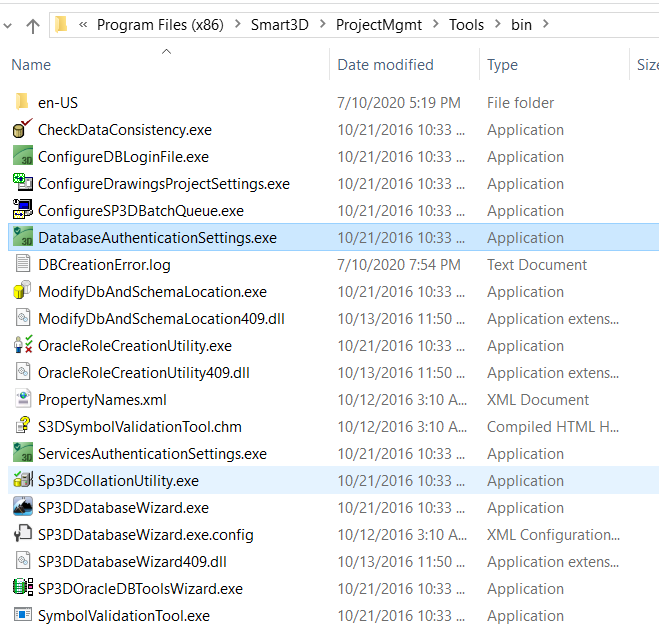Select SP3DDatabaseWizard409.dll file name

coord(132,562)
